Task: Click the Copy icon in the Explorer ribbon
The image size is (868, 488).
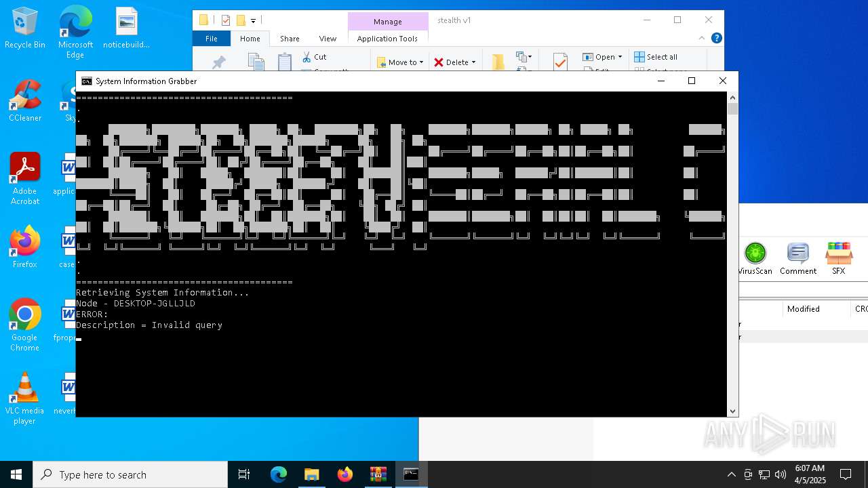Action: pyautogui.click(x=256, y=62)
